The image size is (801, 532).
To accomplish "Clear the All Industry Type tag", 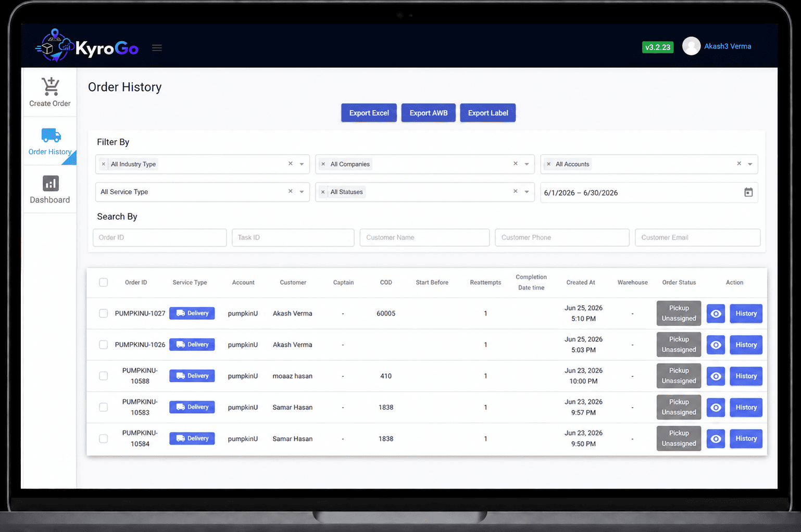I will tap(104, 164).
